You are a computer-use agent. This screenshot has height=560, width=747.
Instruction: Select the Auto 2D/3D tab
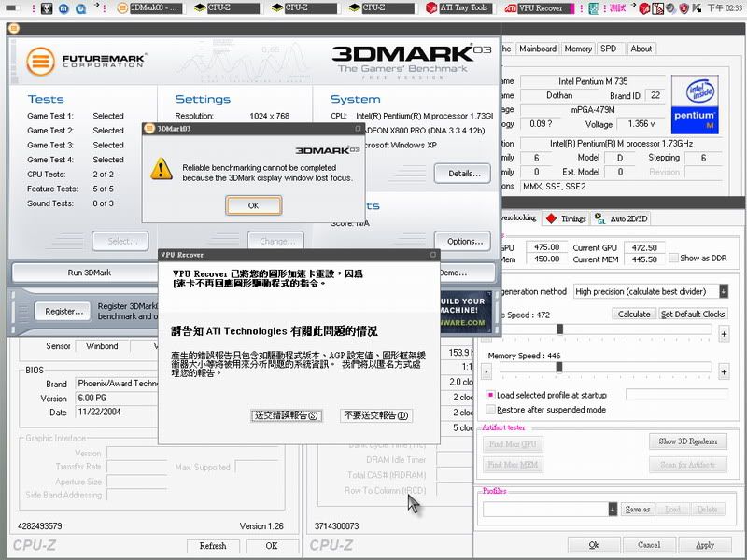click(x=621, y=218)
